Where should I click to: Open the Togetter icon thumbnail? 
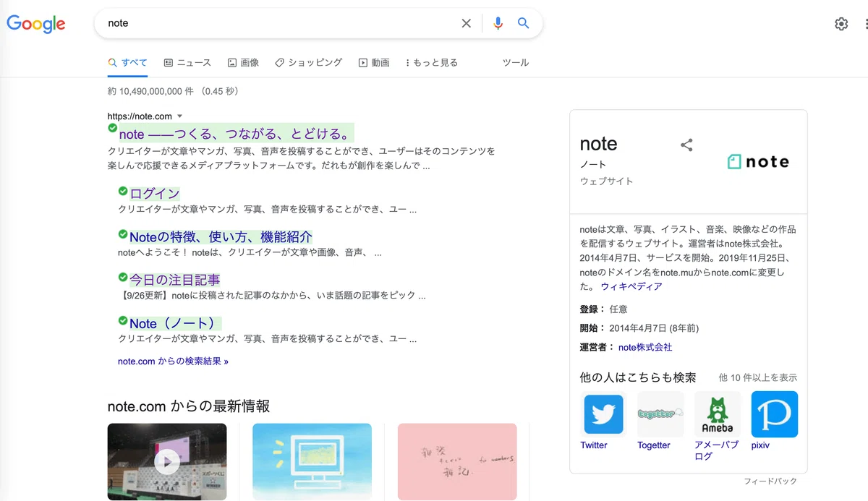(x=660, y=414)
